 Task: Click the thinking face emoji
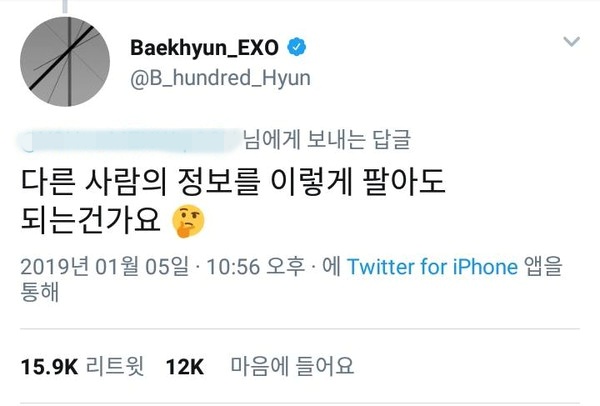pyautogui.click(x=188, y=222)
